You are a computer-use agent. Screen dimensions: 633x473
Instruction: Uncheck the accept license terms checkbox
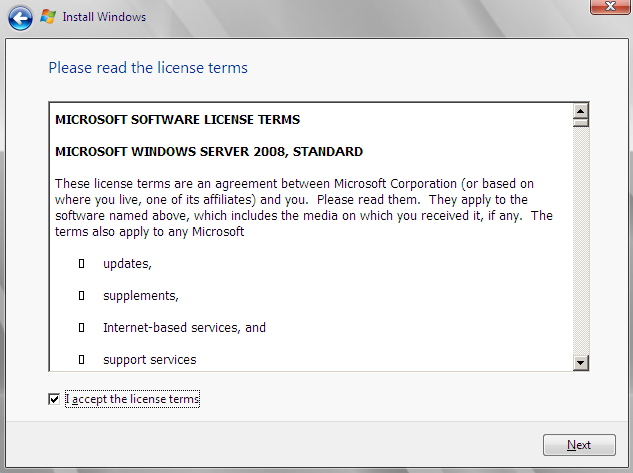click(54, 399)
